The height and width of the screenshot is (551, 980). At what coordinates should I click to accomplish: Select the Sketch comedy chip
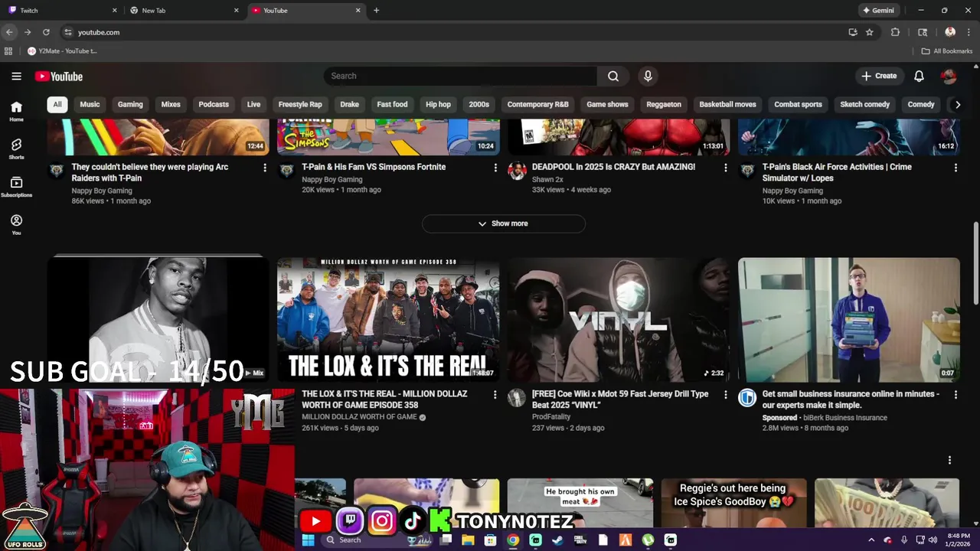[864, 104]
